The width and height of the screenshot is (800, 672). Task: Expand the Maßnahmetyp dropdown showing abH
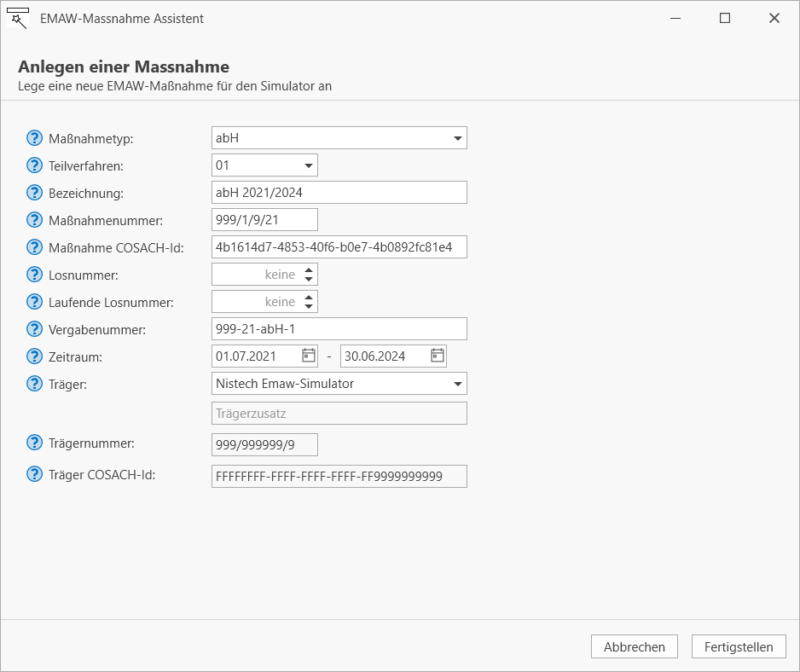(339, 138)
